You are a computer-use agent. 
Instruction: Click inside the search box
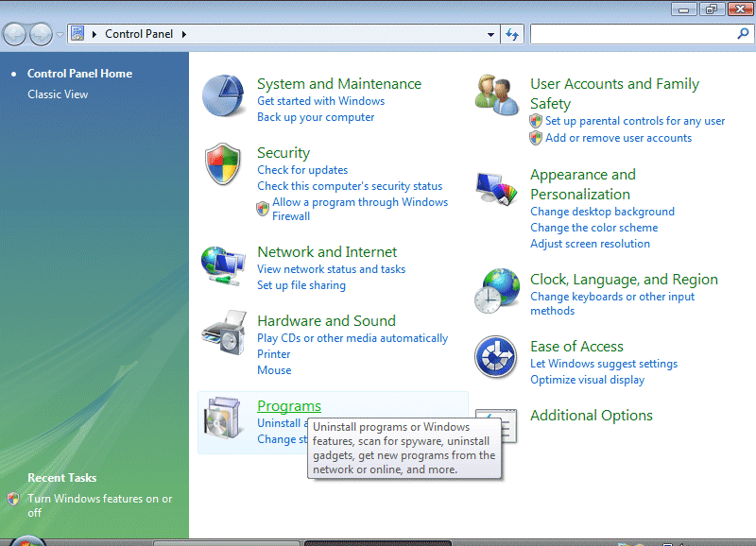(x=631, y=34)
